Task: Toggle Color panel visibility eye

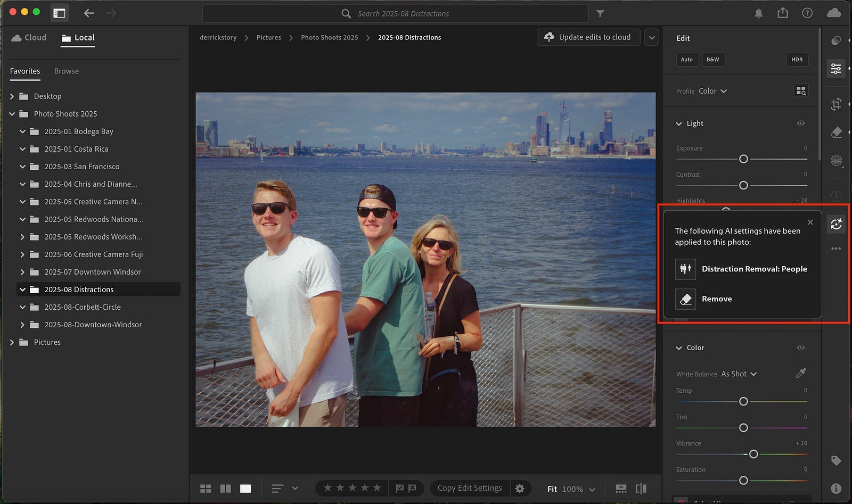Action: click(x=800, y=348)
